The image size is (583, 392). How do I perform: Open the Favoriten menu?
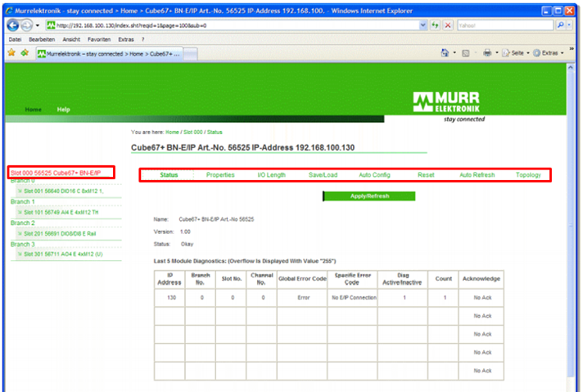[x=99, y=39]
